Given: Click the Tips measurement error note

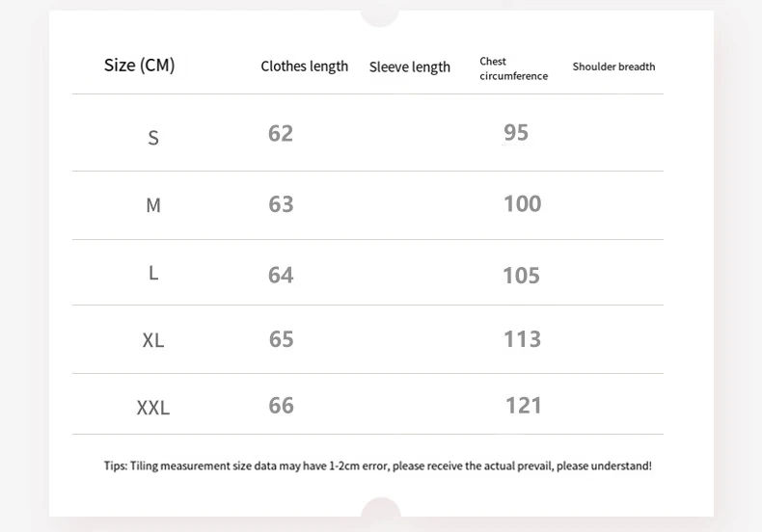Looking at the screenshot, I should click(377, 466).
